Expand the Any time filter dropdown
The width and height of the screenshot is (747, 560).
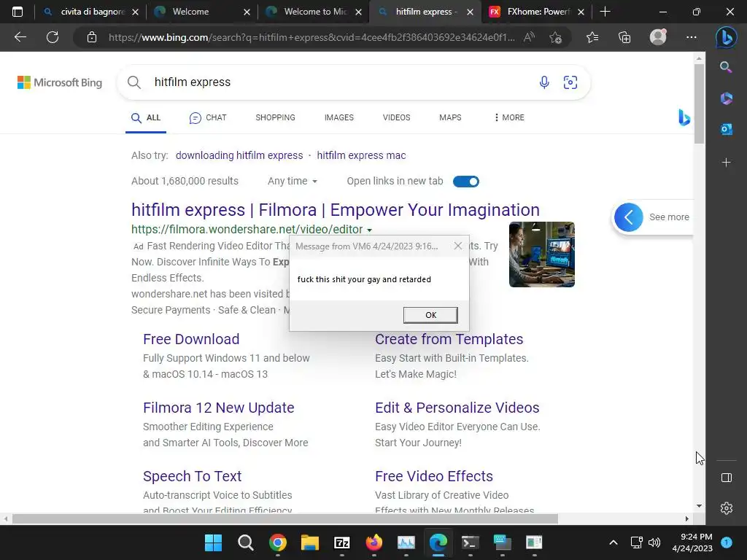click(293, 182)
